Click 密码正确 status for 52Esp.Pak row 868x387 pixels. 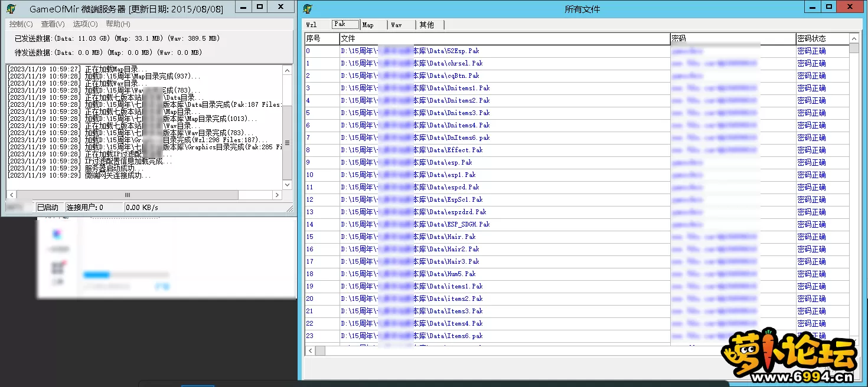(811, 51)
